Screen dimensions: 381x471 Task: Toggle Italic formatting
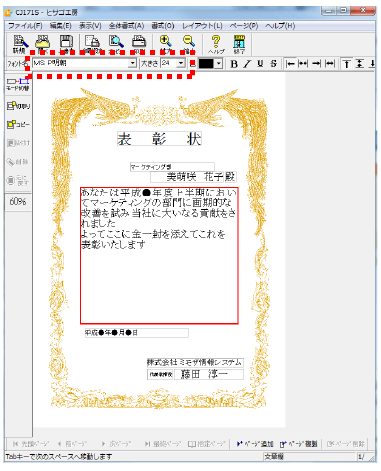(247, 64)
